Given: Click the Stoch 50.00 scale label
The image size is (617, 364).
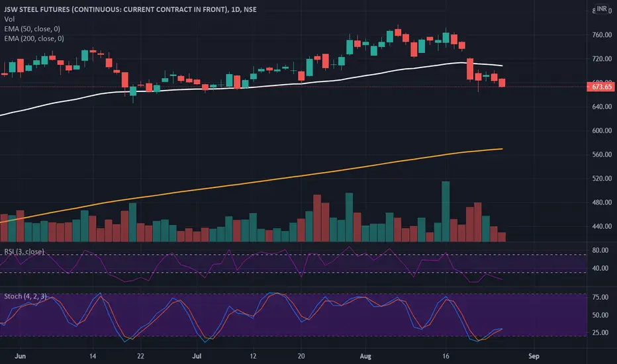Looking at the screenshot, I should pyautogui.click(x=600, y=315).
